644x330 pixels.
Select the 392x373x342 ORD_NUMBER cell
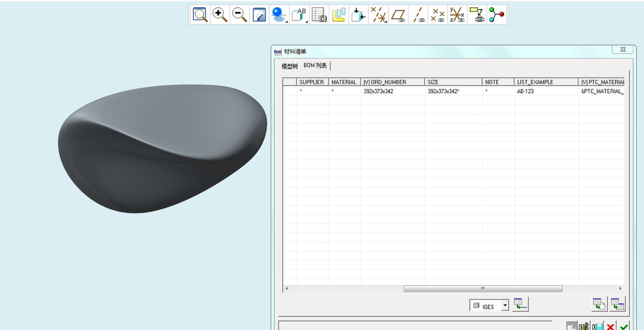click(x=393, y=91)
